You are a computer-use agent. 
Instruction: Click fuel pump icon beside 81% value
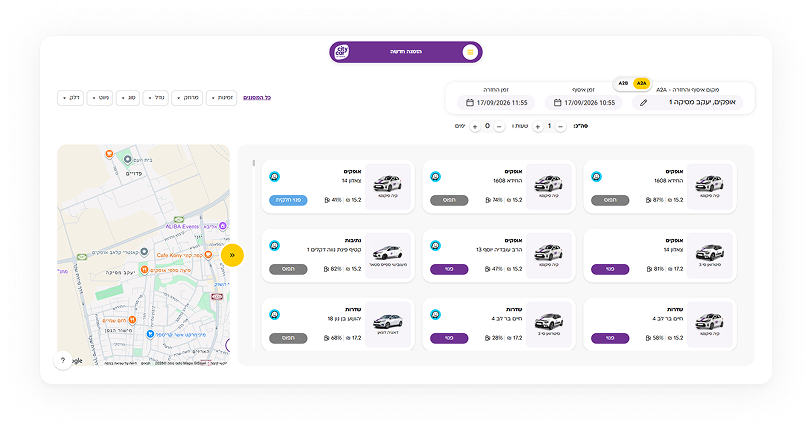point(649,269)
